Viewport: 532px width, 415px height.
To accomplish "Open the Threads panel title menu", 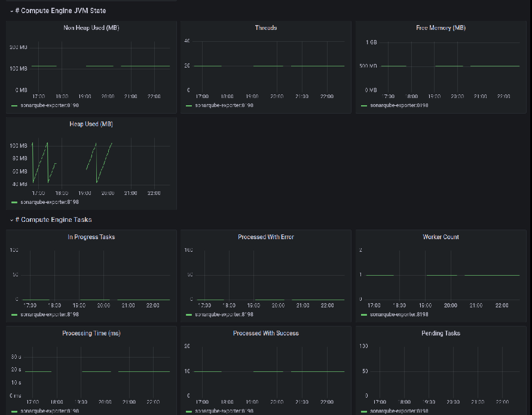I will coord(265,28).
